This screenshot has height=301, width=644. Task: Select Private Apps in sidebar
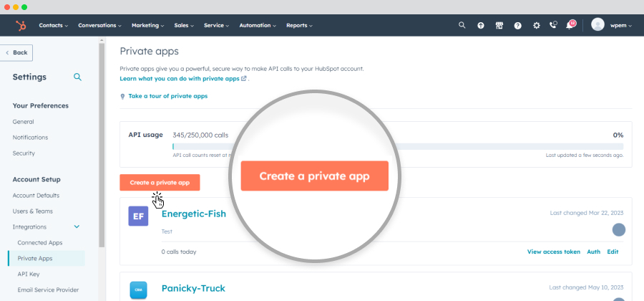point(46,258)
